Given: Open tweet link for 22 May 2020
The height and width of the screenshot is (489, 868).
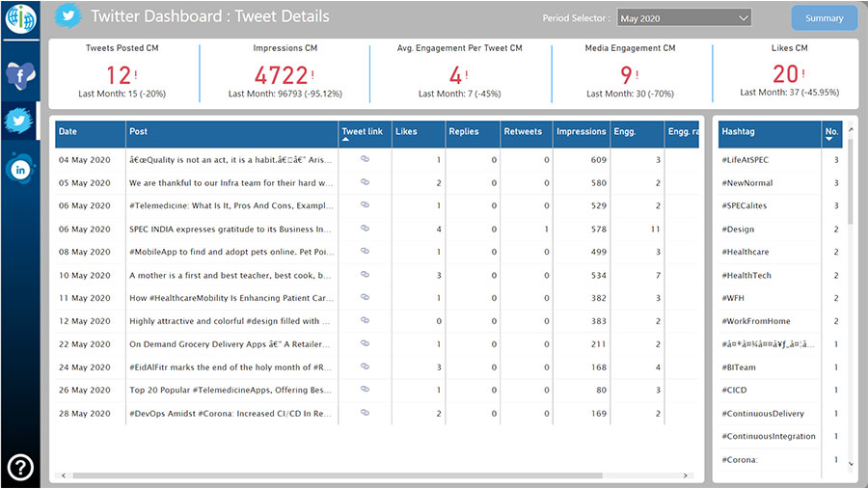Looking at the screenshot, I should point(365,343).
